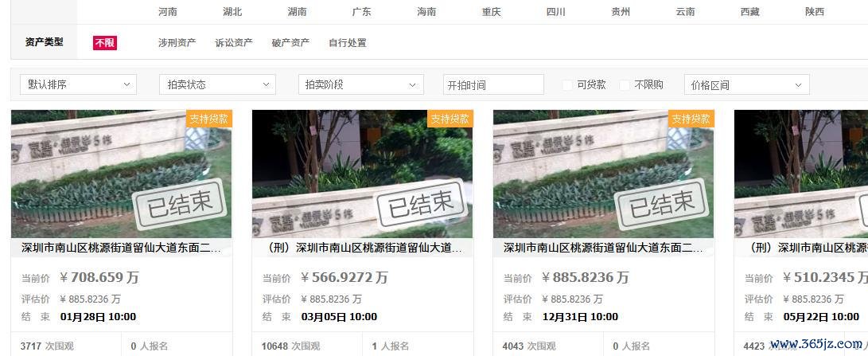Choose asset type 破产资产
Image resolution: width=868 pixels, height=356 pixels.
(x=290, y=43)
